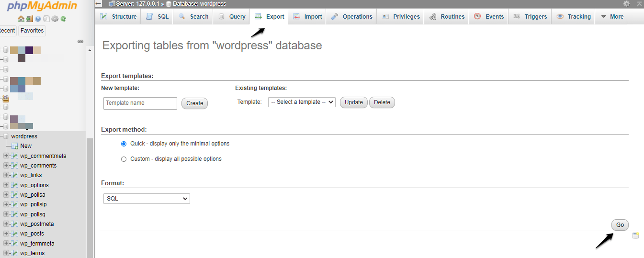This screenshot has width=644, height=258.
Task: Open the Privileges tab
Action: [401, 16]
